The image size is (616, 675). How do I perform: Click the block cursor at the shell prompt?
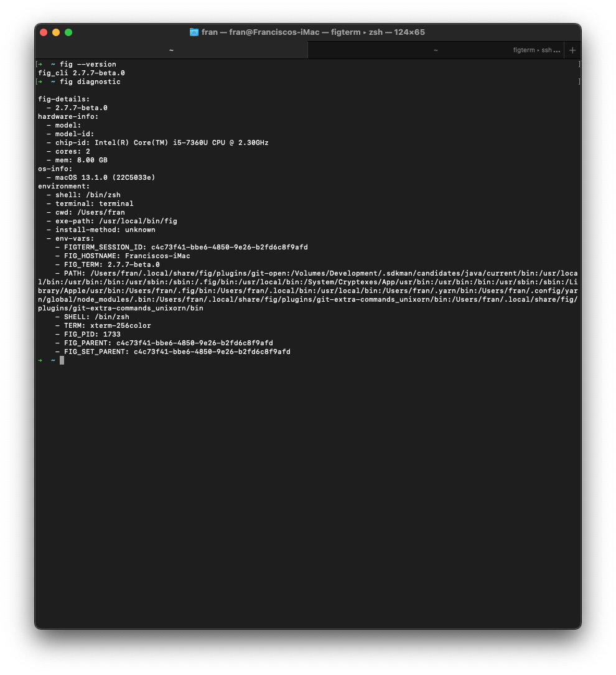pos(61,360)
